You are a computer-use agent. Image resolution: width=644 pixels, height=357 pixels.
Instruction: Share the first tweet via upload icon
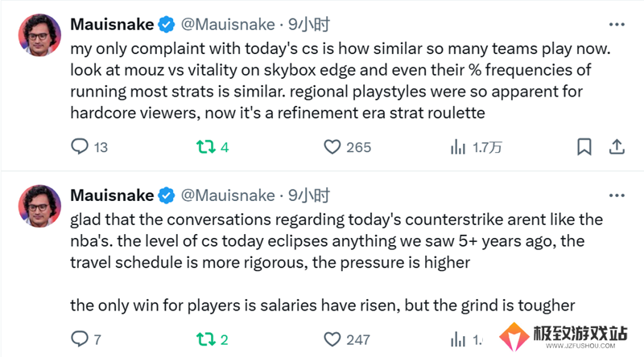[617, 146]
